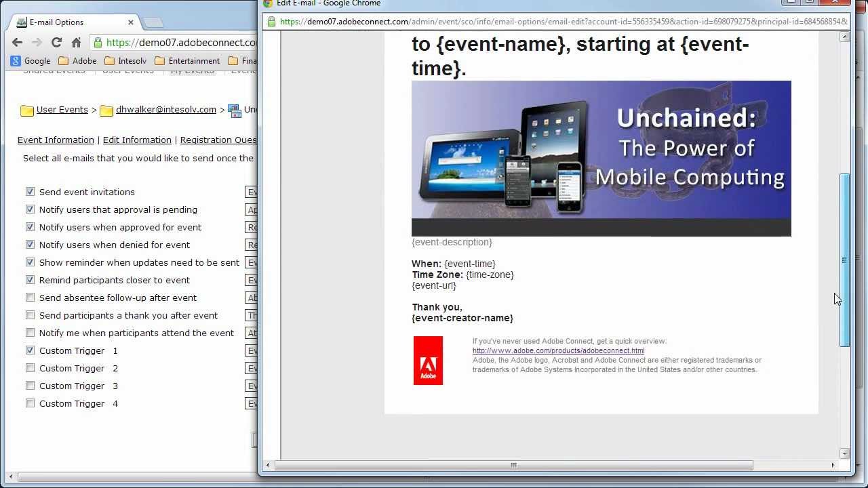The image size is (868, 488).
Task: Click the {event-description} placeholder text
Action: (x=452, y=242)
